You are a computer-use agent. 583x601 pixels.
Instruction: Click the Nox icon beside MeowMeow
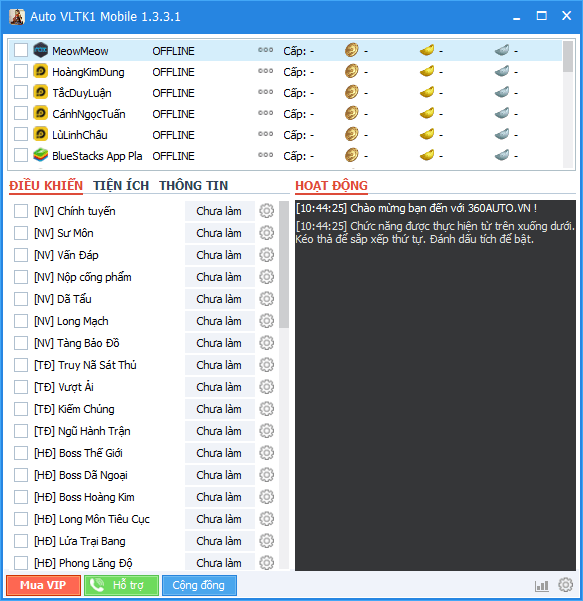pyautogui.click(x=41, y=50)
